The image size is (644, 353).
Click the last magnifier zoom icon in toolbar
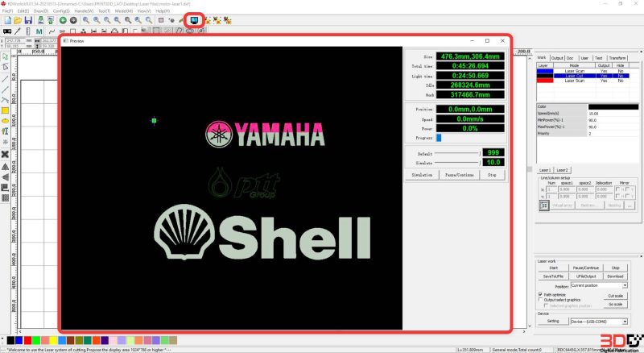pos(149,20)
